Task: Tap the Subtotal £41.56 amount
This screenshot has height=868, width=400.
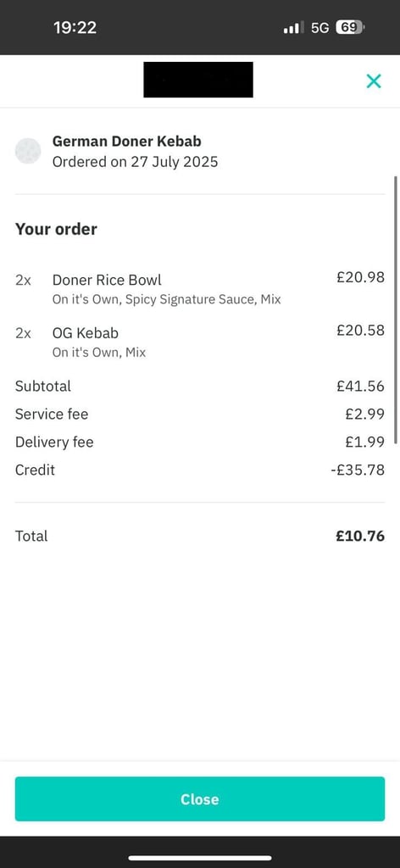Action: [360, 386]
